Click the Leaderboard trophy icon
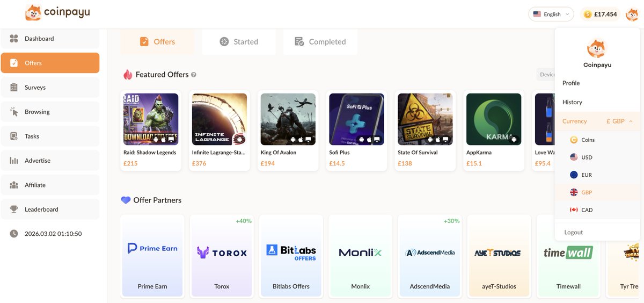 14,210
